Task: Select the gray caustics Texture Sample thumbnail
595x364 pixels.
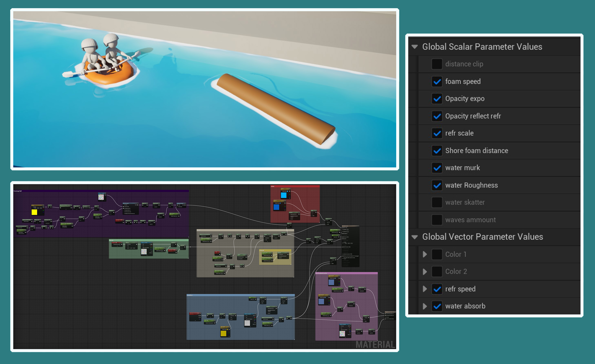Action: (x=247, y=323)
